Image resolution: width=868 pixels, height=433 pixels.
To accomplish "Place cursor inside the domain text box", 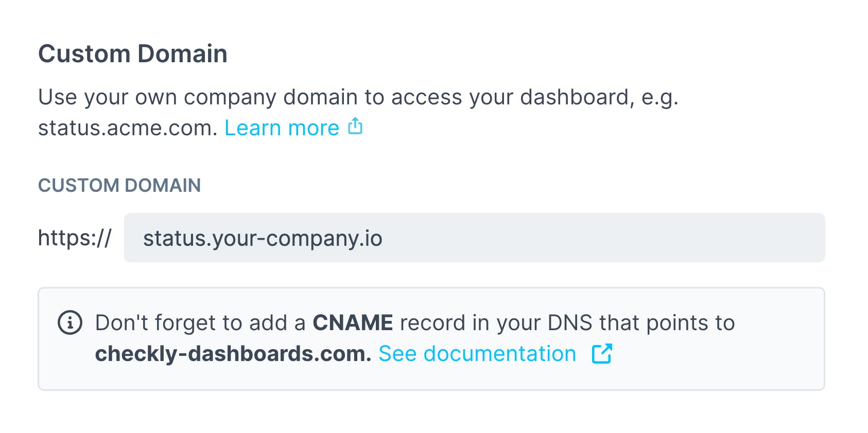I will (463, 238).
